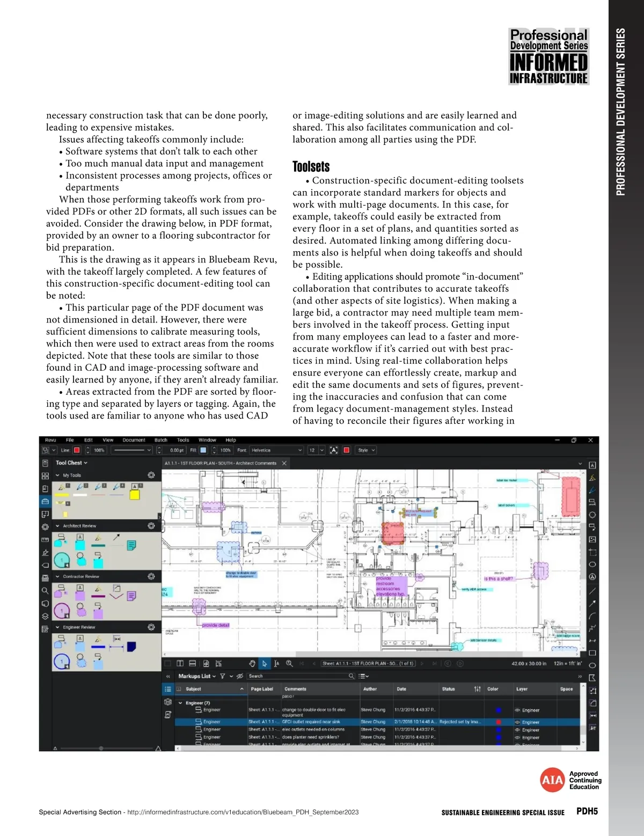Collapse the Engineer (7) markup group
644x836 pixels.
click(180, 703)
